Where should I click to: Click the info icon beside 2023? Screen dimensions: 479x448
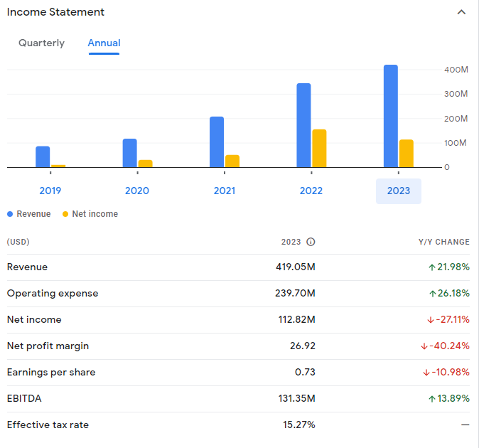click(x=311, y=242)
